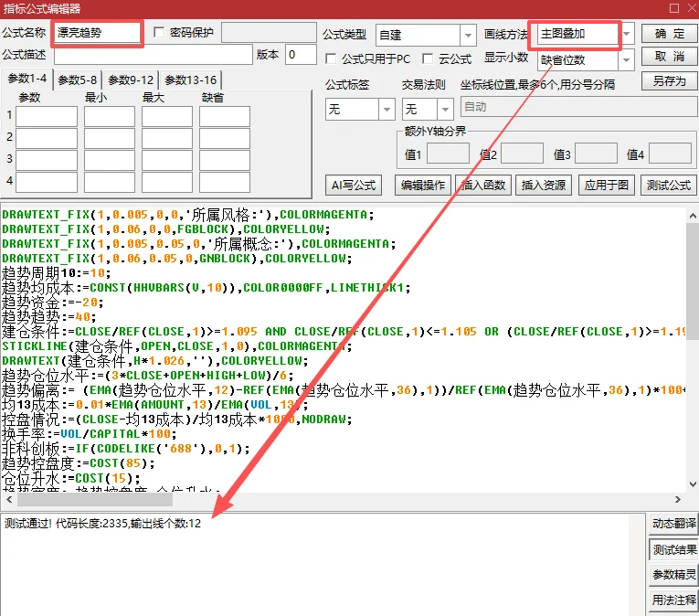This screenshot has width=699, height=616.
Task: Close the 指标公式编辑器 window
Action: click(x=693, y=8)
